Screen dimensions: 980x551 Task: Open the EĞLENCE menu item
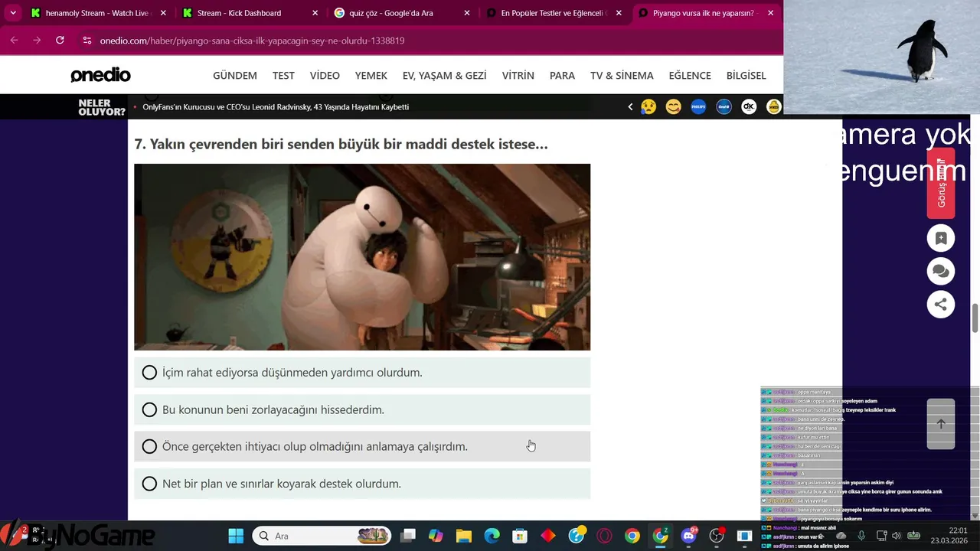pyautogui.click(x=690, y=75)
